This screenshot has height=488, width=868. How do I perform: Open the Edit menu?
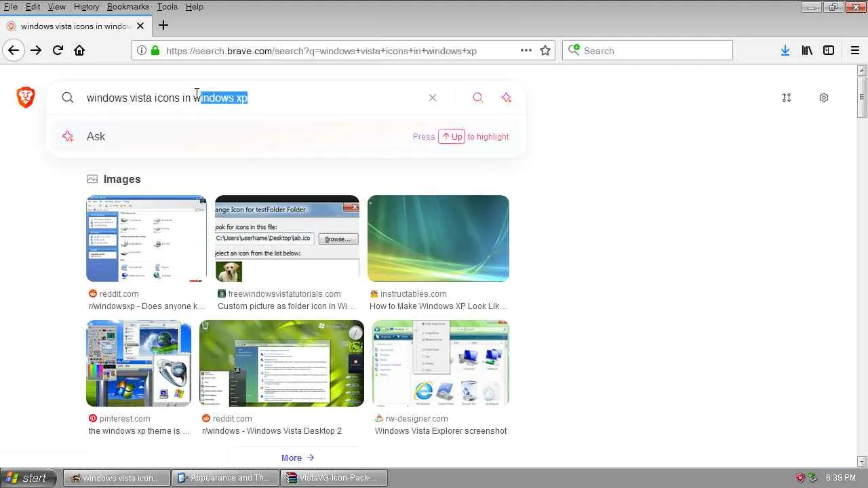coord(33,7)
